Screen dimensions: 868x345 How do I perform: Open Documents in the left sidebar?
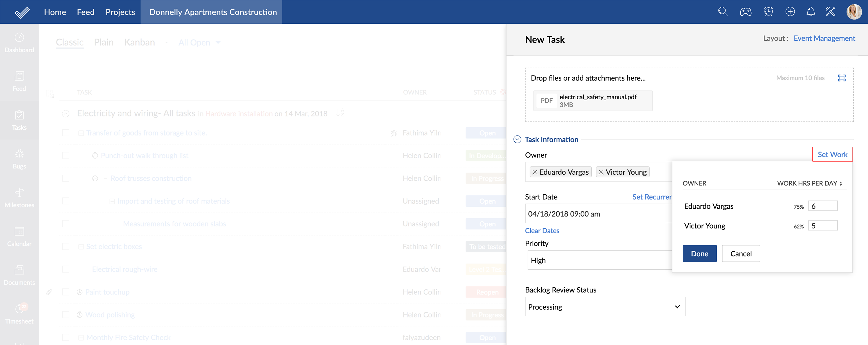coord(19,275)
